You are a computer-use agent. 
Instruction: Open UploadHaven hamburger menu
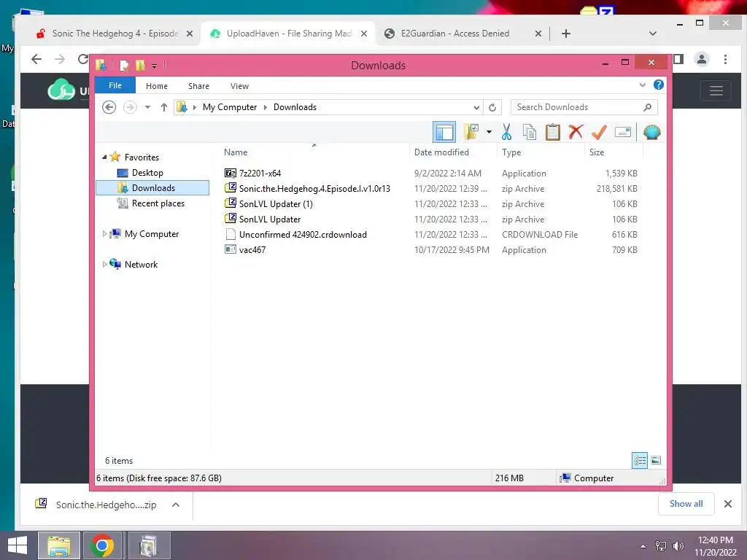click(716, 90)
